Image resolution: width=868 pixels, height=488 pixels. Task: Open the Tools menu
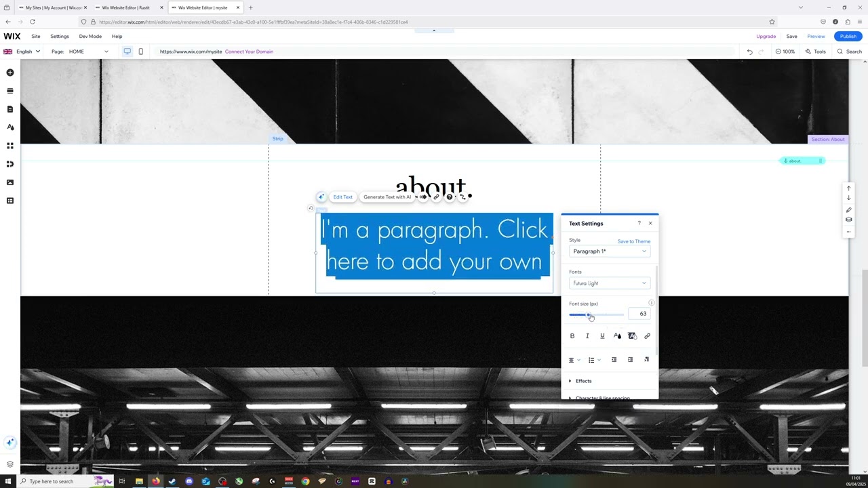click(x=816, y=52)
